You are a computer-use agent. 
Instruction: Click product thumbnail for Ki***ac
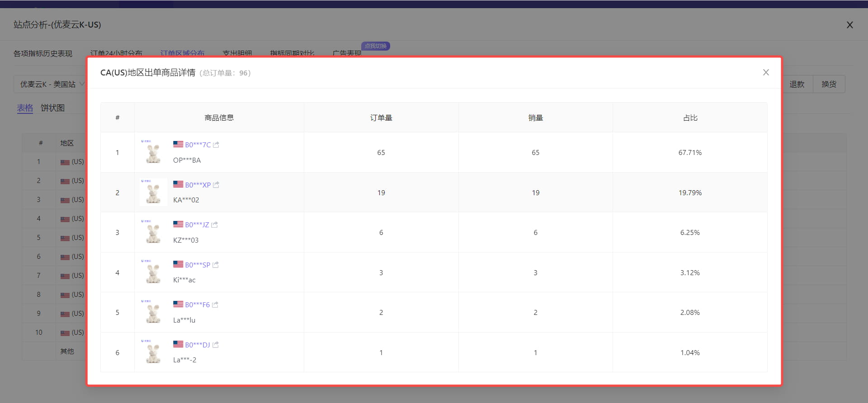coord(153,272)
